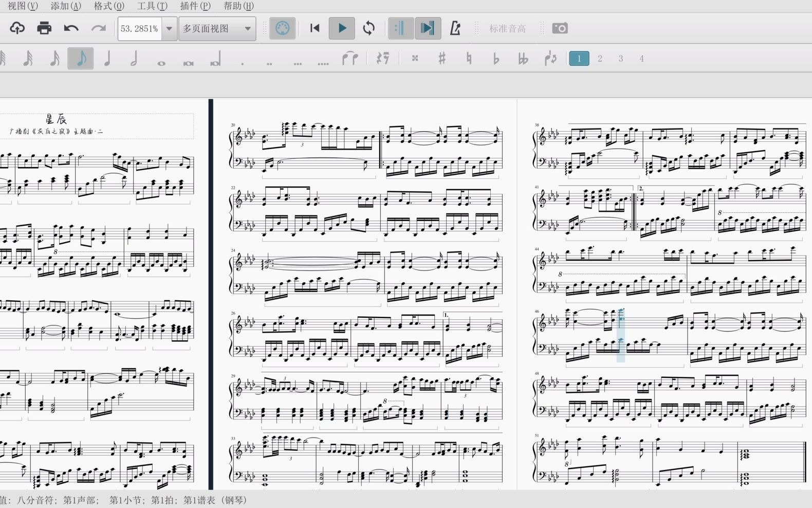Click the double augmentation dot
This screenshot has height=508, width=812.
[269, 64]
